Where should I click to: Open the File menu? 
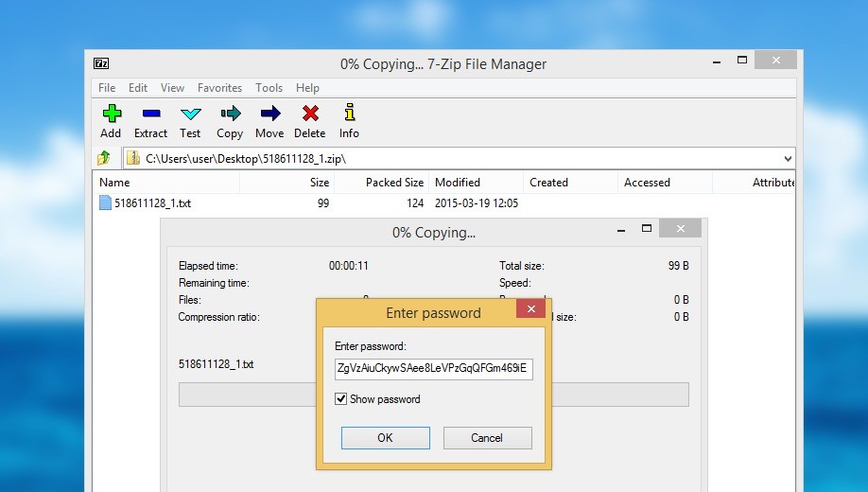click(x=107, y=88)
